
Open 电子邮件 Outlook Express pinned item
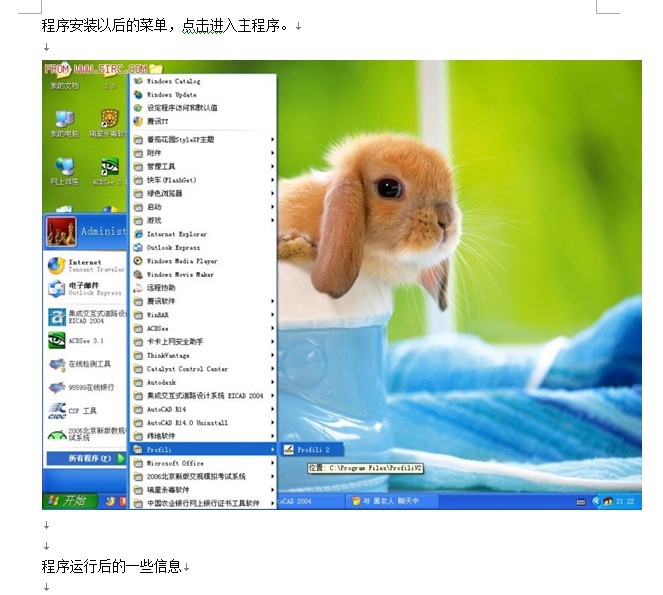tap(85, 289)
